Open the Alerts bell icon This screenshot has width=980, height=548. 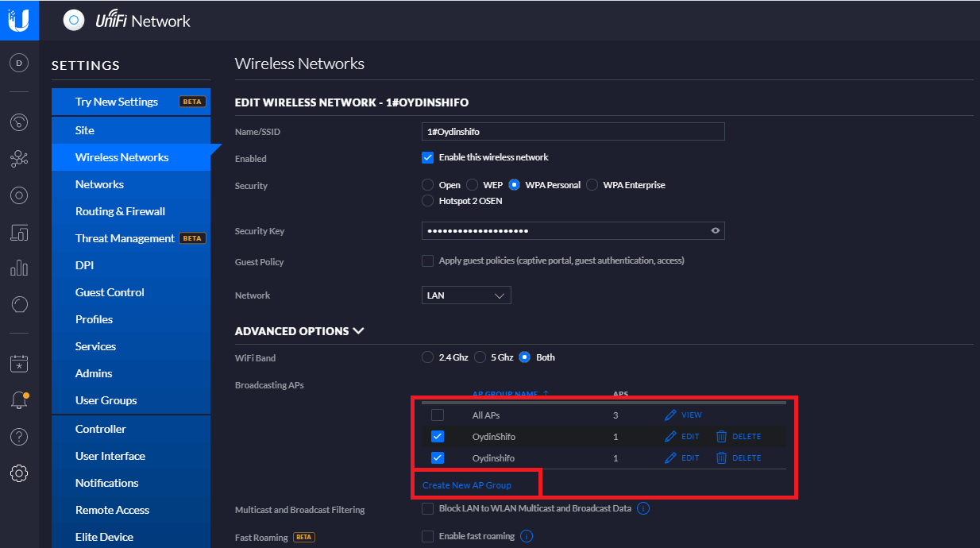tap(19, 399)
